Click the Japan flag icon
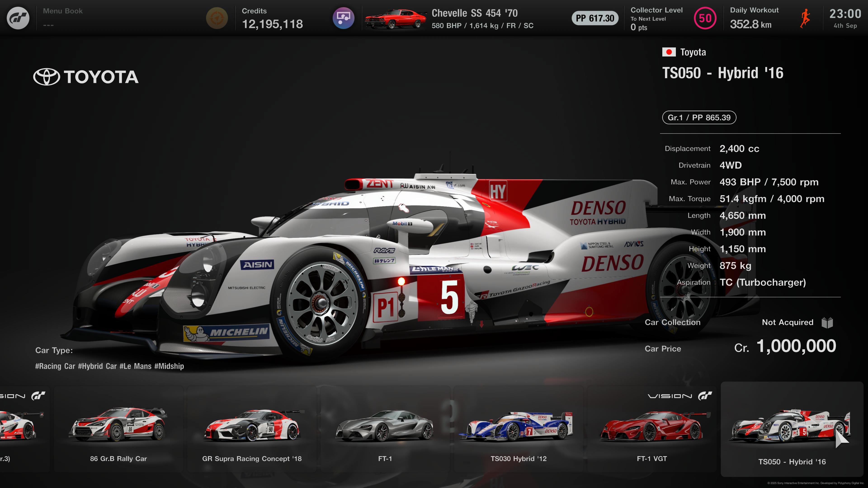 669,52
